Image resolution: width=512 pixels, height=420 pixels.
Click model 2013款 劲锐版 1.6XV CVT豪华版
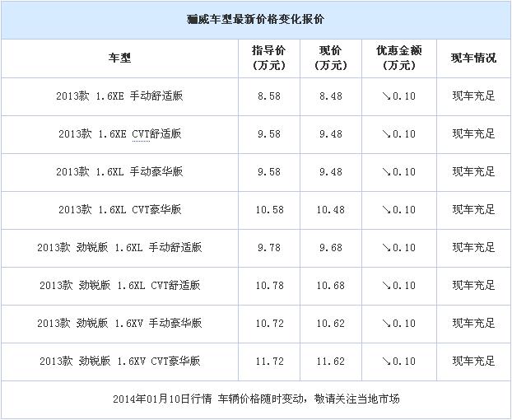tap(119, 362)
